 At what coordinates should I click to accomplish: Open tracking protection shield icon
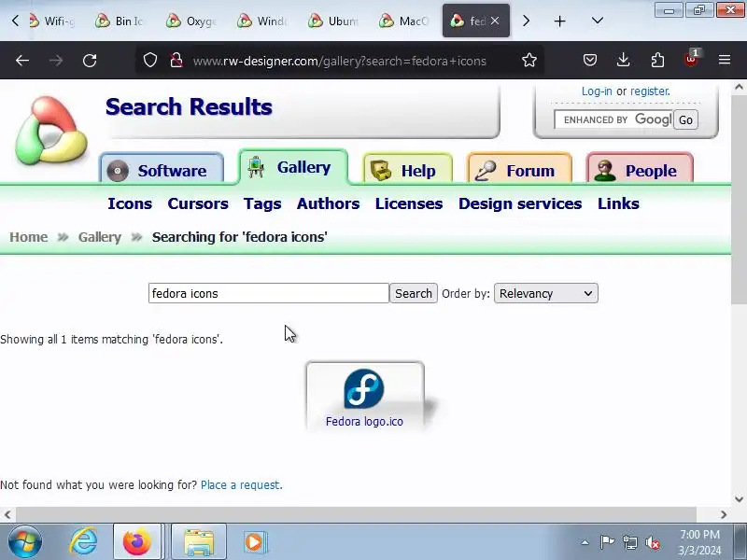(150, 61)
